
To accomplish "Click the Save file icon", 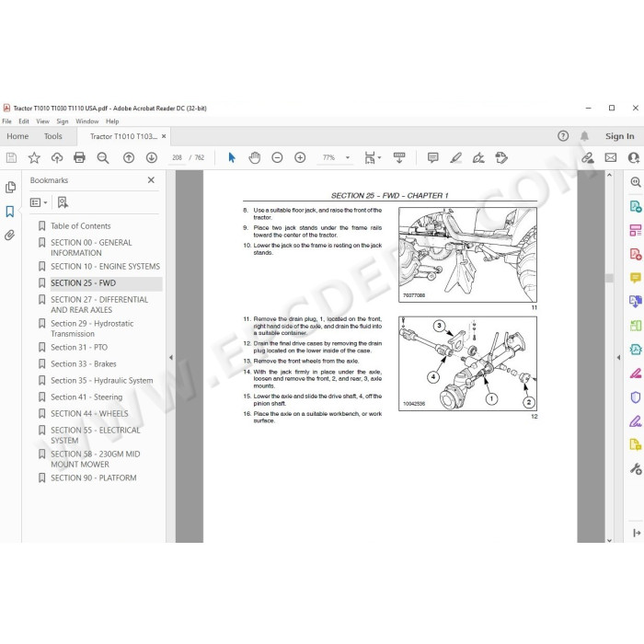I will (11, 157).
